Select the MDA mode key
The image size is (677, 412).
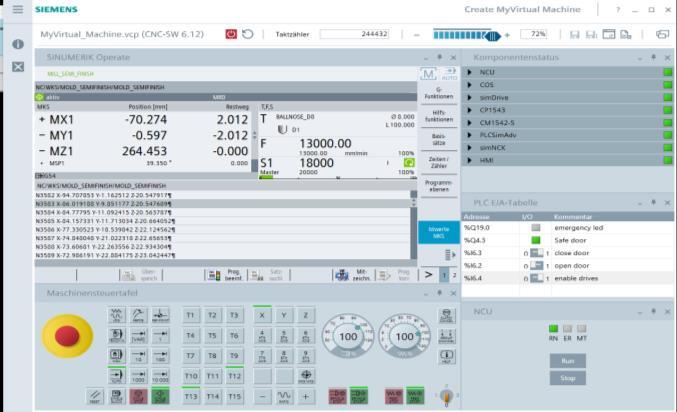pyautogui.click(x=117, y=355)
